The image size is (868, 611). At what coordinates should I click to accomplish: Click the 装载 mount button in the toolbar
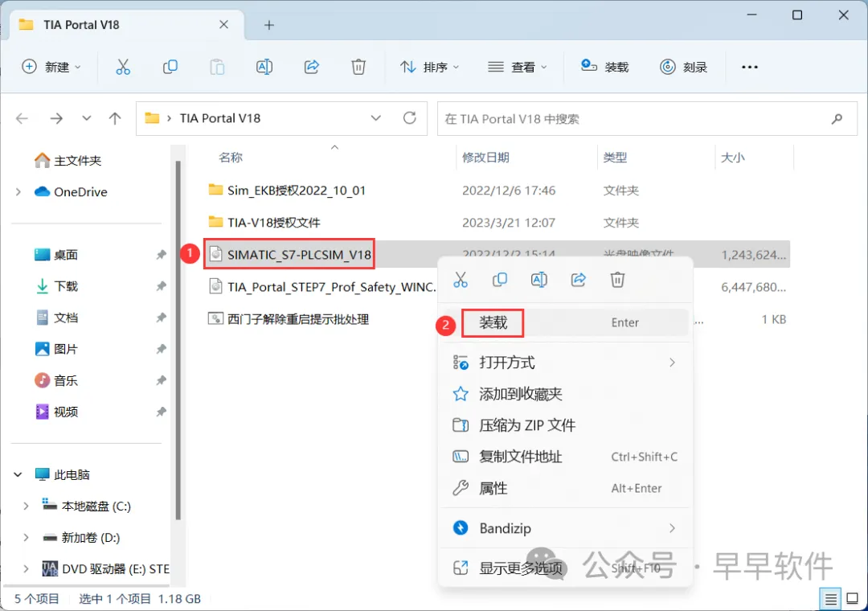coord(604,67)
